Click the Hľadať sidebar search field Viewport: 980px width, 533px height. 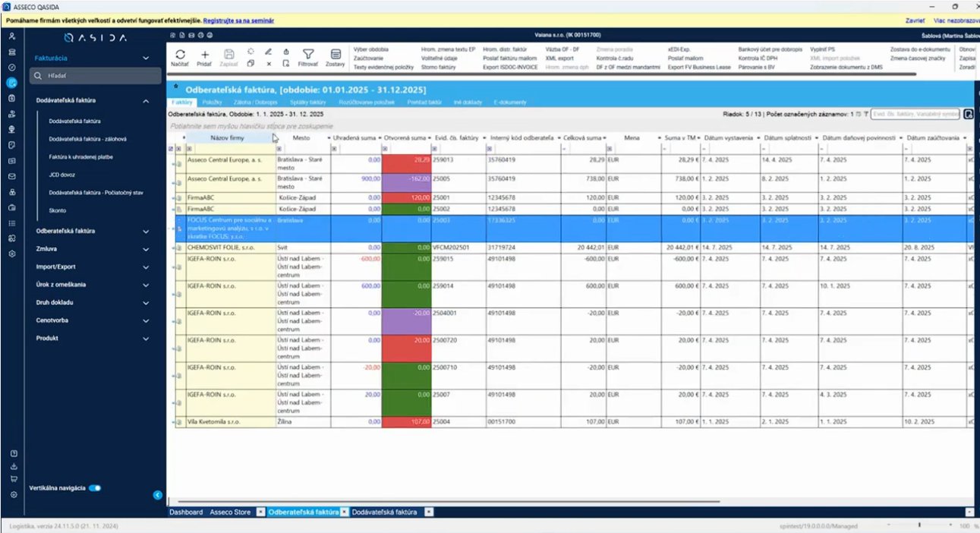[x=95, y=76]
